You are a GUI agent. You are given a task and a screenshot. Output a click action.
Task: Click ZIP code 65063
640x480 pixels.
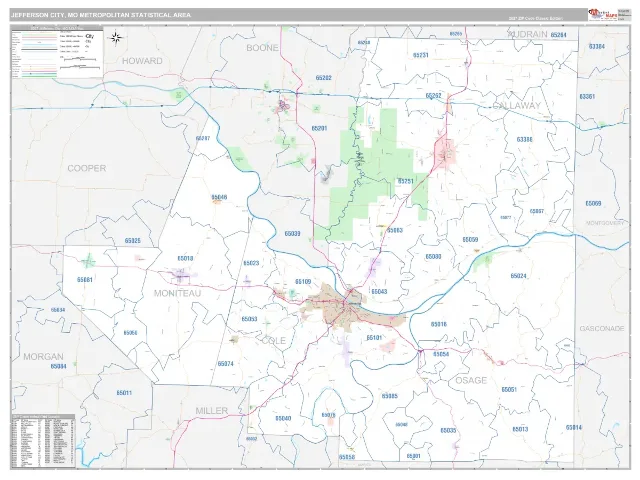(x=394, y=230)
